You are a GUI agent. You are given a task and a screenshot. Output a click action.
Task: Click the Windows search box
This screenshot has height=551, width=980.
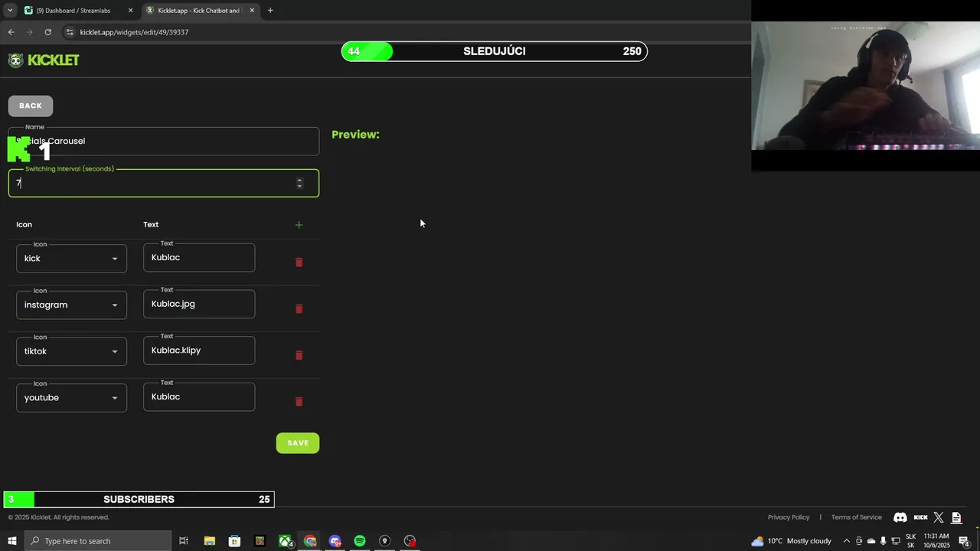(98, 541)
